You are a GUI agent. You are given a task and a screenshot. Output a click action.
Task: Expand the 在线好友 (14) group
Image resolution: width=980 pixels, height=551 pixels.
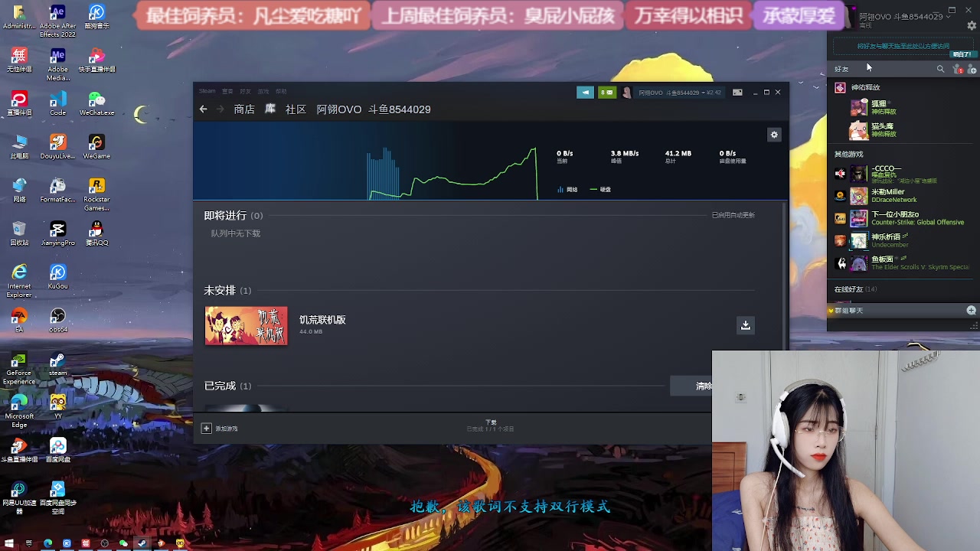pyautogui.click(x=855, y=289)
